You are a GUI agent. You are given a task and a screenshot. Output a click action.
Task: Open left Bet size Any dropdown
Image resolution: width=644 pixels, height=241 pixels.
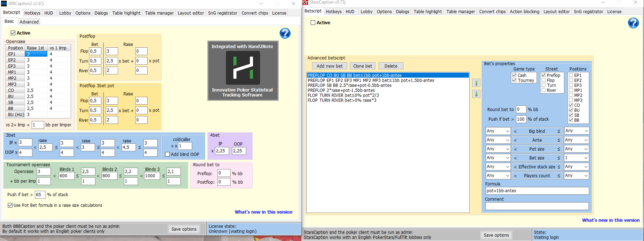pos(498,158)
